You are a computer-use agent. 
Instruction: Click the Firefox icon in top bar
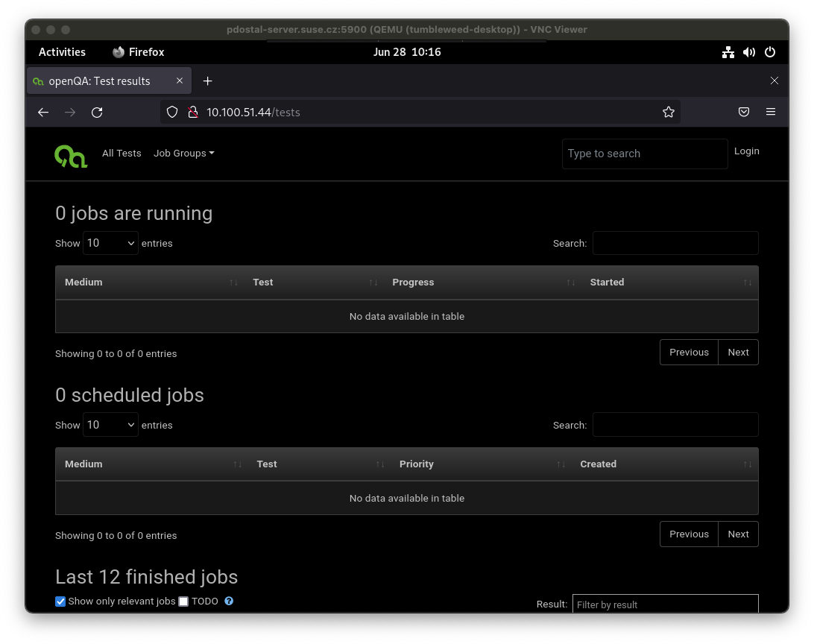coord(119,52)
